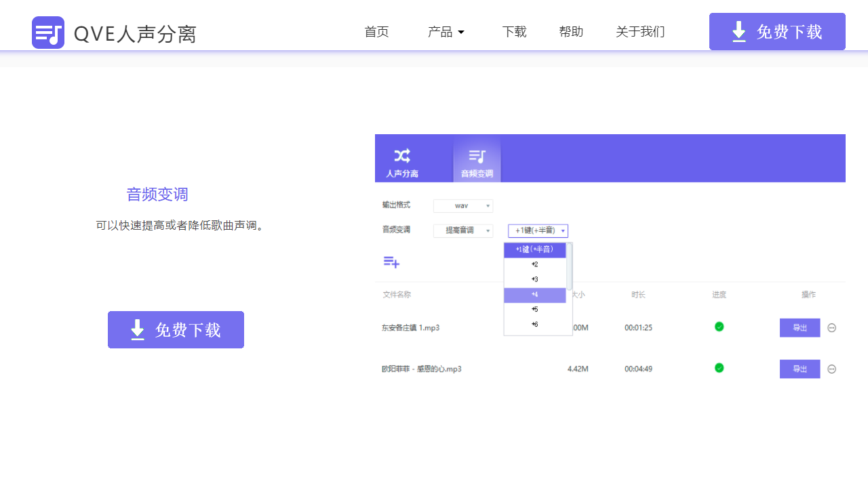868x488 pixels.
Task: Open the more options icon for 欧阳菲菲 - 感恩的心.mp3
Action: tap(831, 369)
